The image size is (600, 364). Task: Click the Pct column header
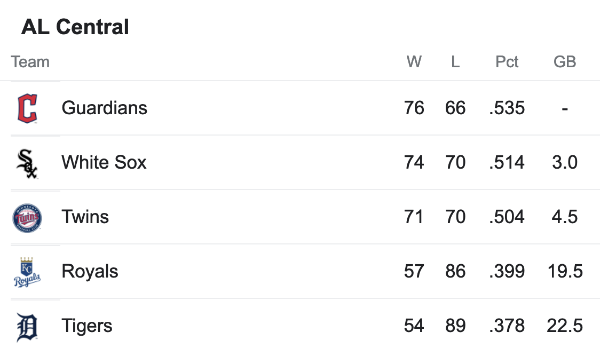tap(507, 61)
